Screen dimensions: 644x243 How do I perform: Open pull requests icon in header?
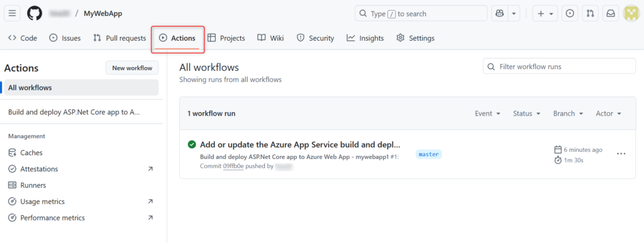pyautogui.click(x=590, y=14)
